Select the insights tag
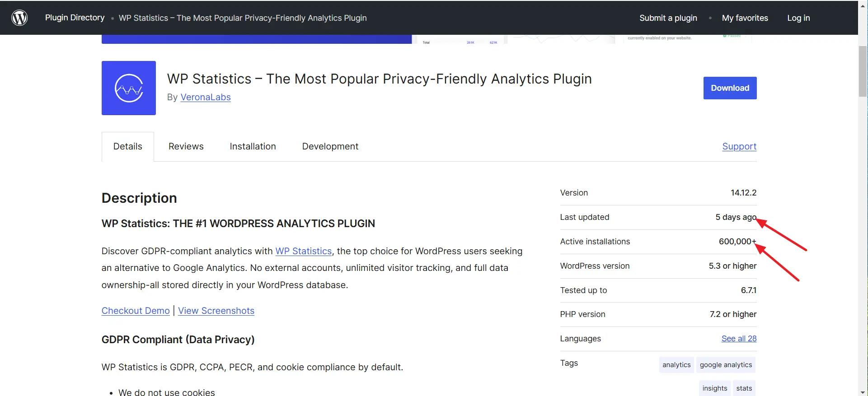Screen dimensions: 868x396 [x=715, y=388]
